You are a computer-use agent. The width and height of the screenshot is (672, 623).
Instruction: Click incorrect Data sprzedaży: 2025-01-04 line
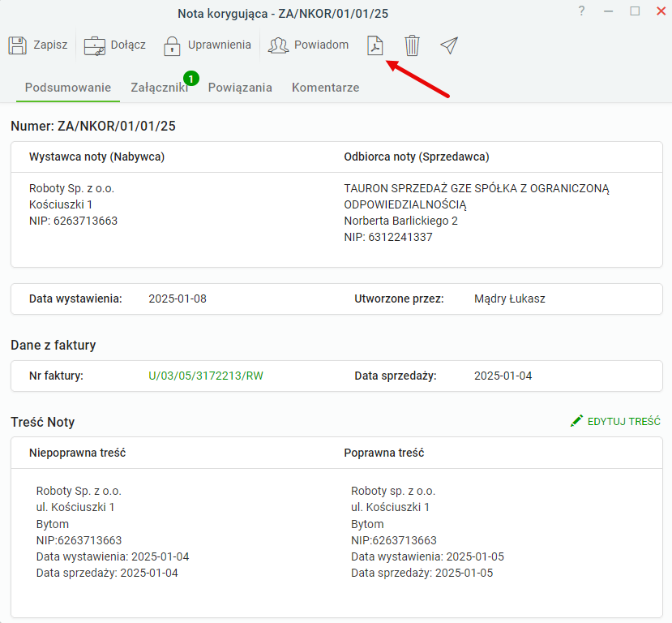coord(107,573)
